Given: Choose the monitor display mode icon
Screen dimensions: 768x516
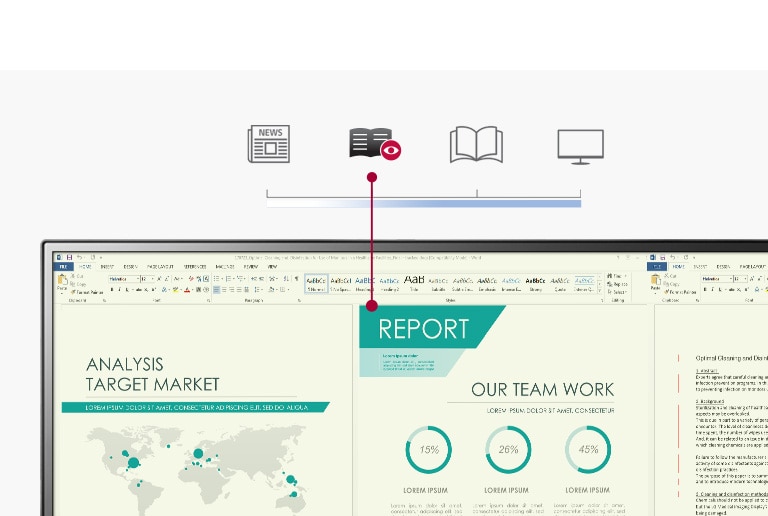Looking at the screenshot, I should tap(580, 146).
